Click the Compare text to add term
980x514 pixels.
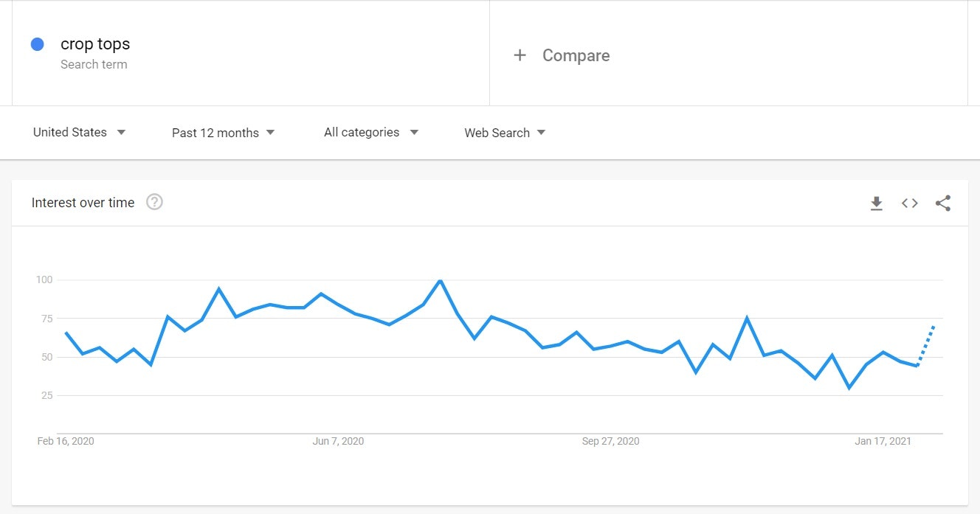tap(576, 55)
